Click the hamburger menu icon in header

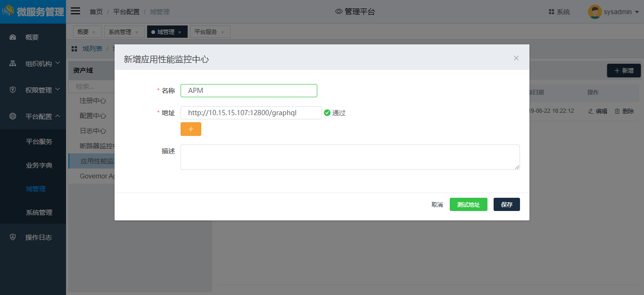[75, 11]
